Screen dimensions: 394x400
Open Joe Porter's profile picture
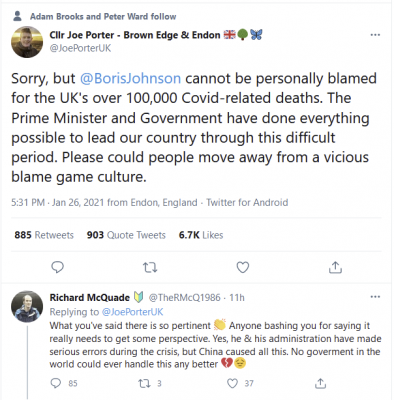(x=27, y=42)
